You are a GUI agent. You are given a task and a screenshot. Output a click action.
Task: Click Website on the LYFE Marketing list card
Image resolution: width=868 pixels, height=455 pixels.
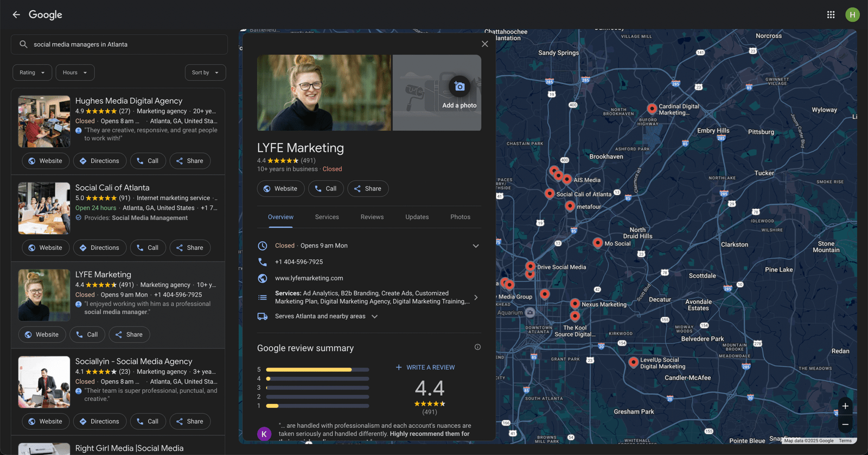pyautogui.click(x=42, y=335)
